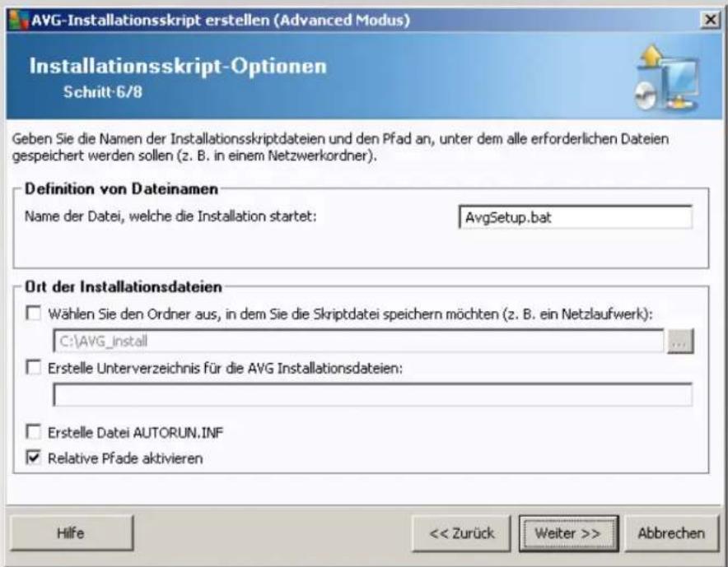Click the AVG logo icon in title bar

click(19, 20)
